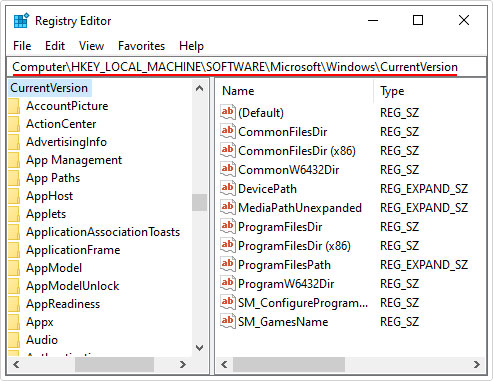Image resolution: width=493 pixels, height=381 pixels.
Task: Close the Registry Editor window
Action: tap(464, 21)
